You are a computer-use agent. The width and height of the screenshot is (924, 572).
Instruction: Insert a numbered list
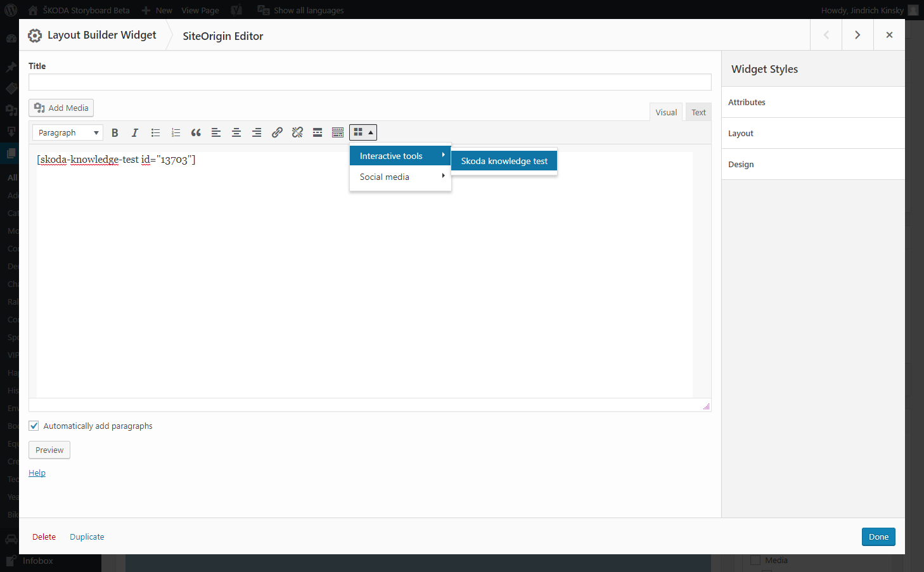tap(176, 132)
